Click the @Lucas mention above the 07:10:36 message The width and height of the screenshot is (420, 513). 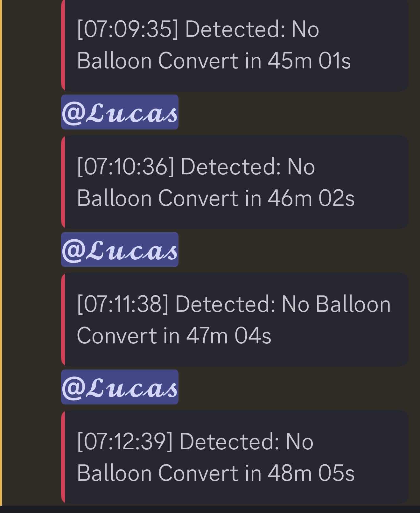click(120, 112)
